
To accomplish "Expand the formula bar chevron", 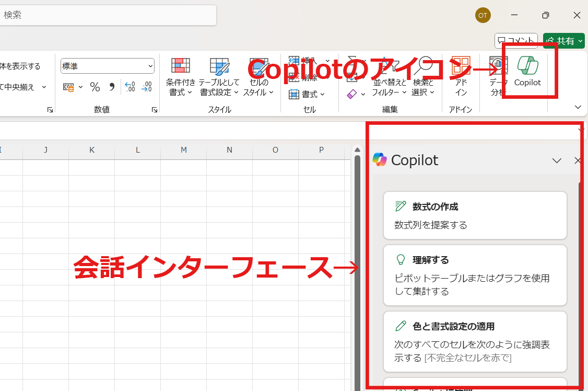I will 581,130.
